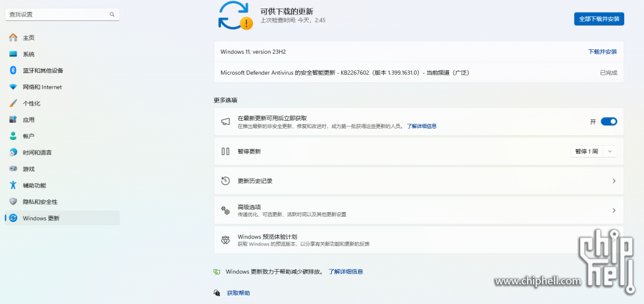Click the 暂停 1 周 button
The height and width of the screenshot is (304, 644).
pos(586,152)
